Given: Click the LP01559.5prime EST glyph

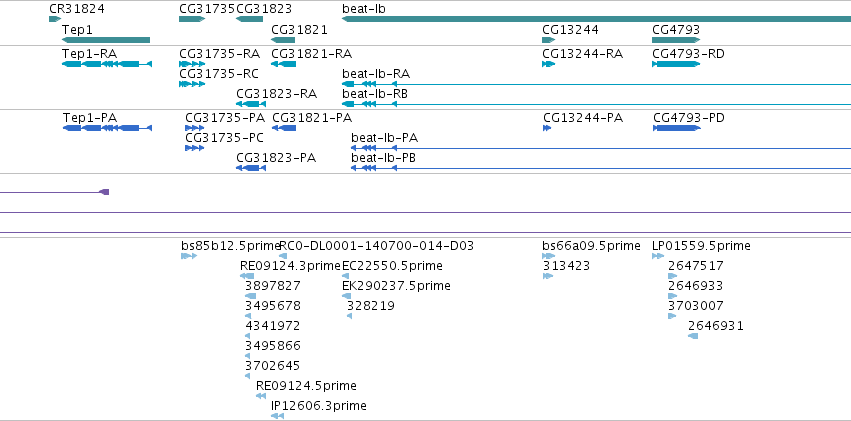Looking at the screenshot, I should [x=658, y=256].
